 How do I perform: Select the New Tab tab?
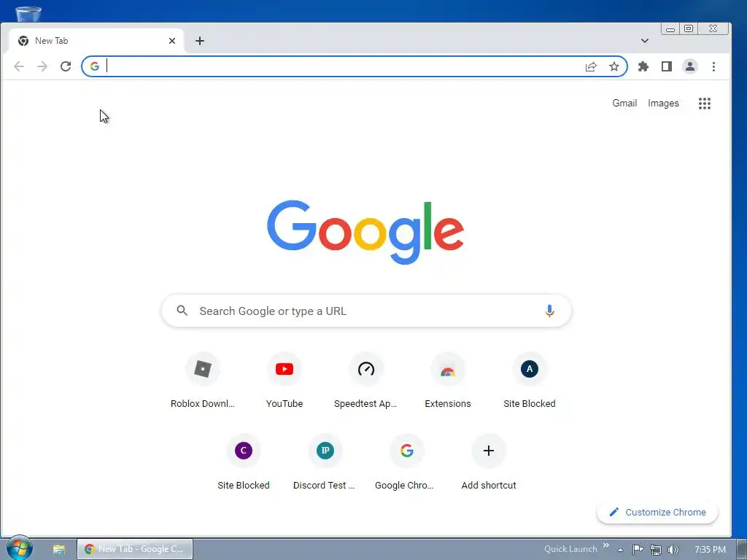96,41
